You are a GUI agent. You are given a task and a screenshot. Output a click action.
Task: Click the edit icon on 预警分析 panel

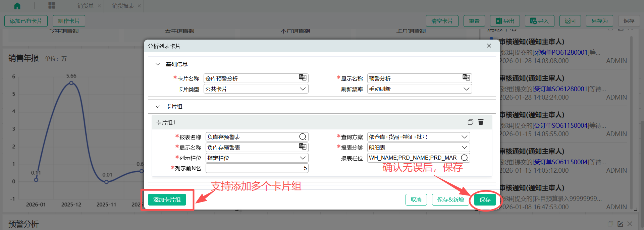[x=620, y=224]
